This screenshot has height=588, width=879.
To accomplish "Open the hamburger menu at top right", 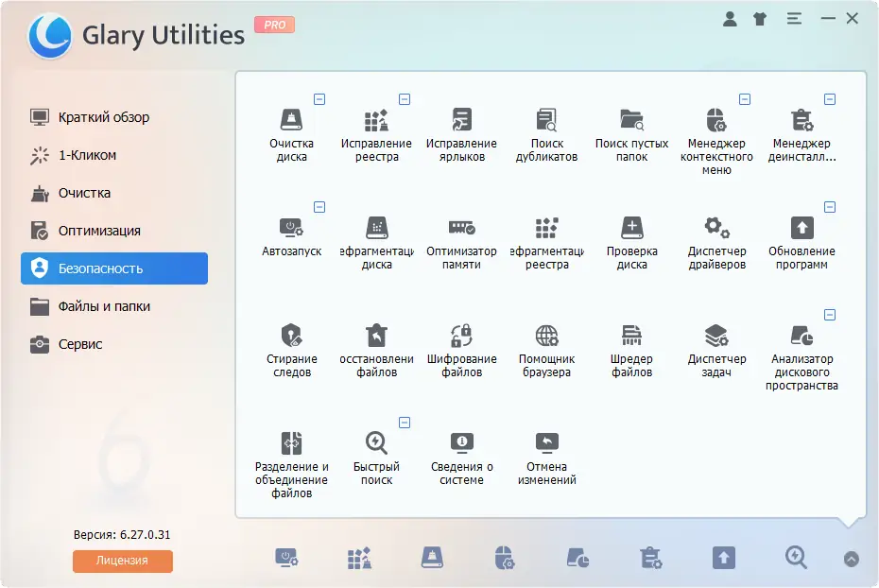I will [x=794, y=18].
